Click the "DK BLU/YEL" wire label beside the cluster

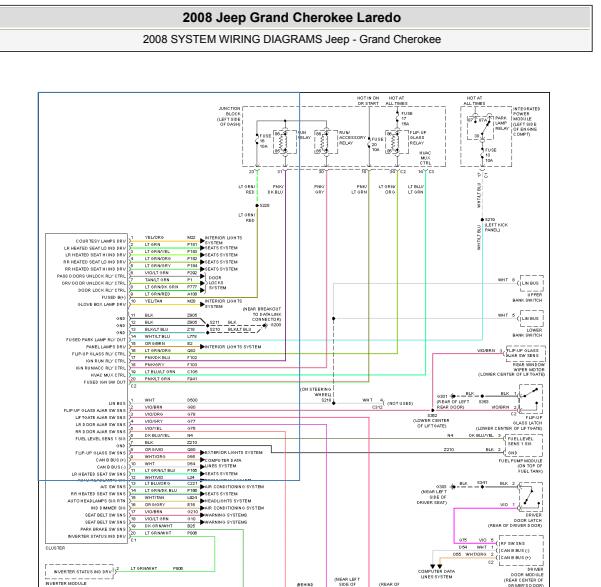coord(157,435)
